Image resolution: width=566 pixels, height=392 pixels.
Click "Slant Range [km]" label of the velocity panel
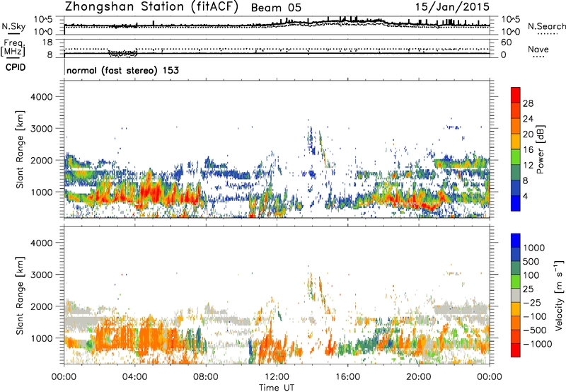(x=20, y=296)
